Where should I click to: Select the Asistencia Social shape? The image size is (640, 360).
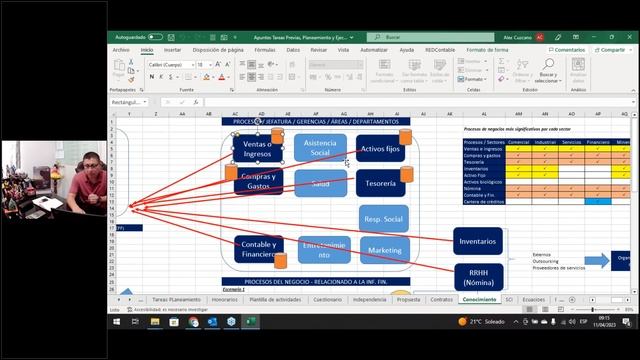click(x=320, y=148)
